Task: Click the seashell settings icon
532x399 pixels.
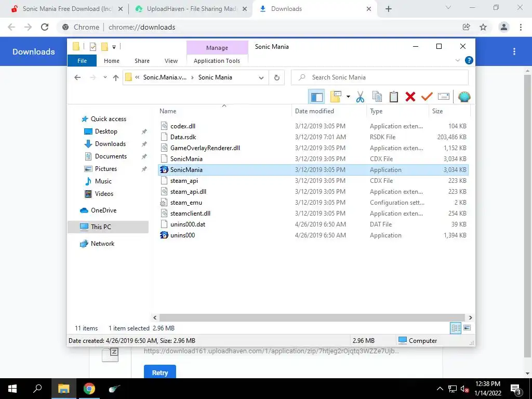Action: (x=464, y=97)
